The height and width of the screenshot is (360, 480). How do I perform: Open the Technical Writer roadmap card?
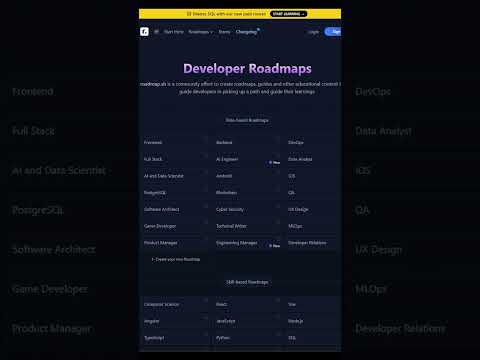tap(248, 226)
